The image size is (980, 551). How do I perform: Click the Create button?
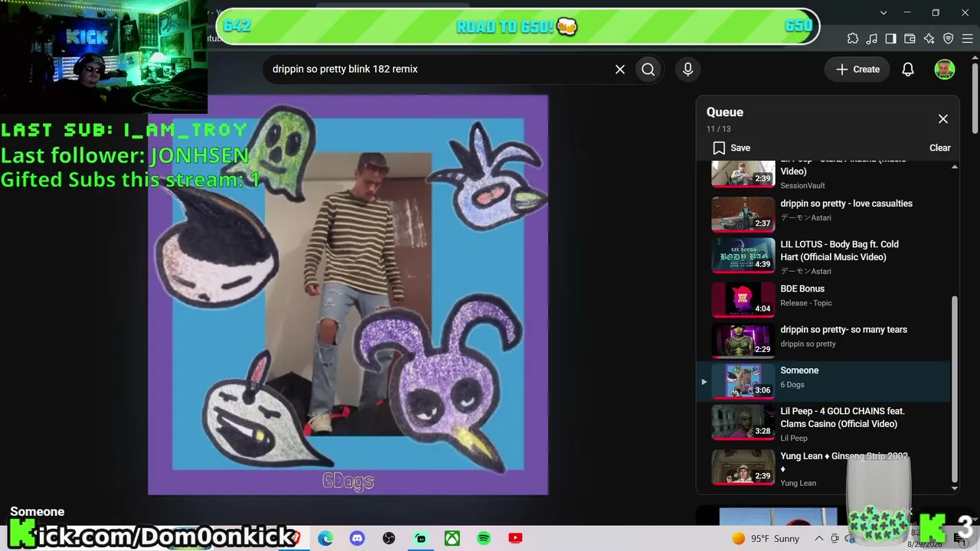tap(857, 69)
